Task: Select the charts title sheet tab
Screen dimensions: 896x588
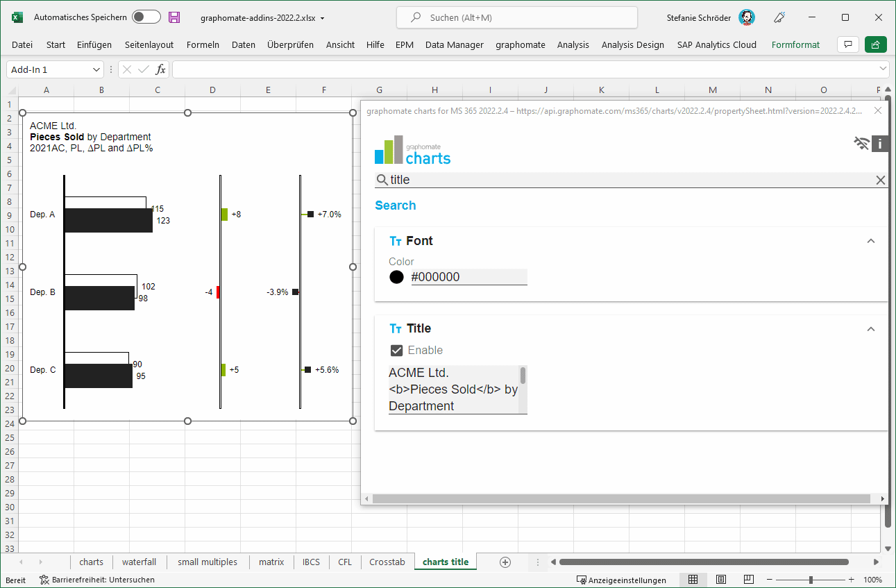Action: pyautogui.click(x=446, y=562)
